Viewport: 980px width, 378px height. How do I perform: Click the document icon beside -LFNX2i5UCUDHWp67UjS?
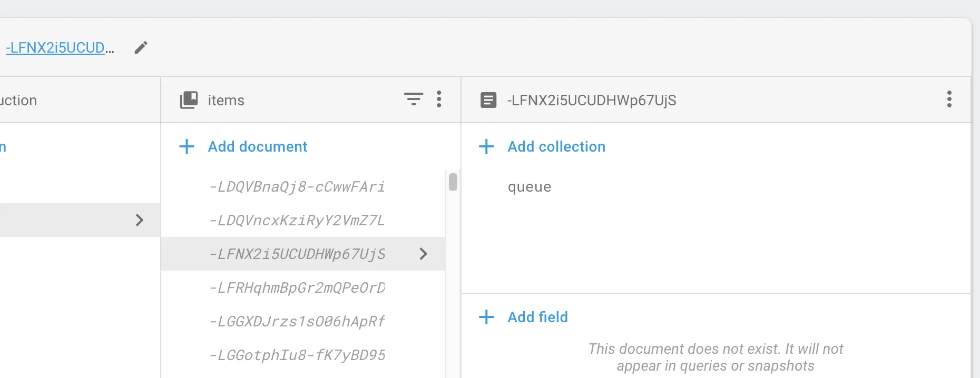(488, 100)
